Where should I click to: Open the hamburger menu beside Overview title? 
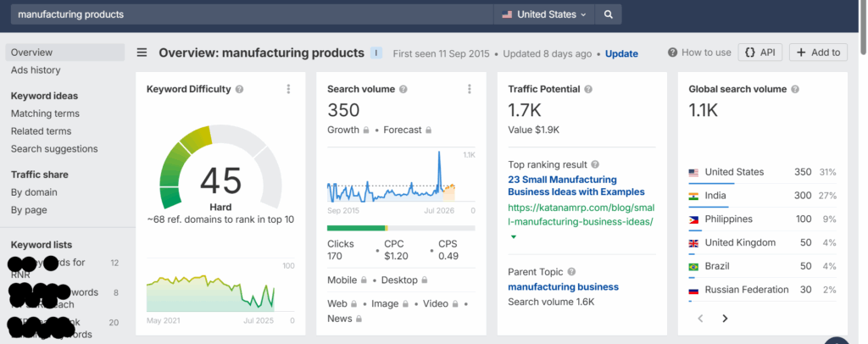142,53
